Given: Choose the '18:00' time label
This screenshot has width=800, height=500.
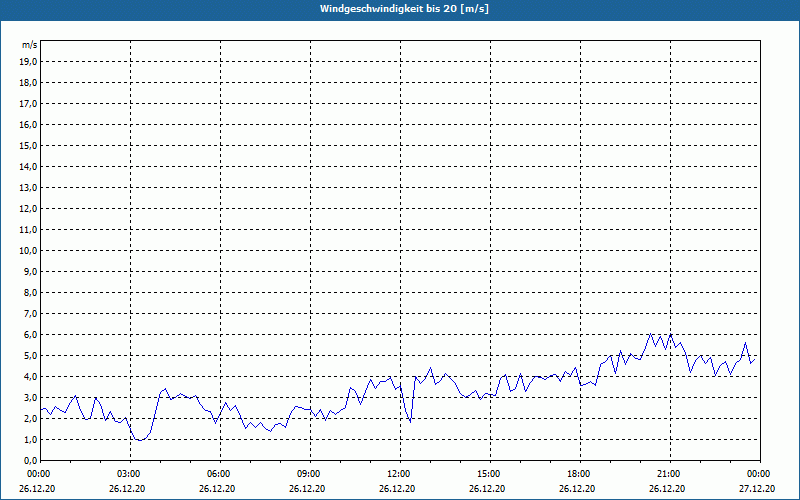Looking at the screenshot, I should (x=578, y=474).
